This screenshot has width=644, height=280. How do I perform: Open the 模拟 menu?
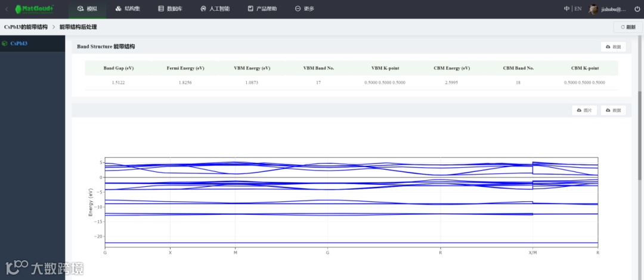tap(88, 8)
